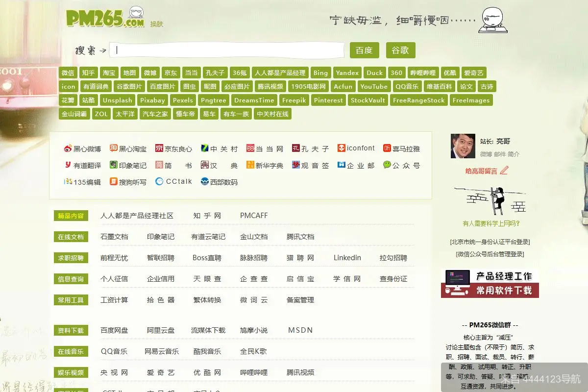Click the 百度 search button

pyautogui.click(x=364, y=50)
